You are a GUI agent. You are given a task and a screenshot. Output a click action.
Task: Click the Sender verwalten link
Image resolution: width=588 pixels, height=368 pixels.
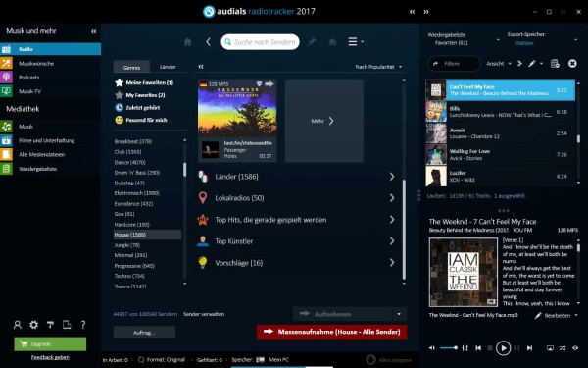tap(204, 314)
